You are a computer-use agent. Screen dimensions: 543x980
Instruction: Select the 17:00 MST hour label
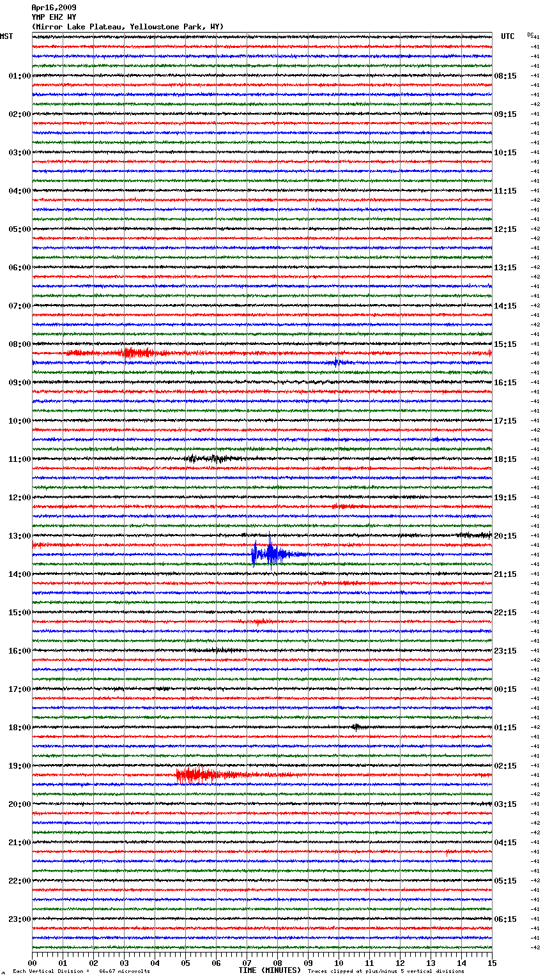pos(20,689)
